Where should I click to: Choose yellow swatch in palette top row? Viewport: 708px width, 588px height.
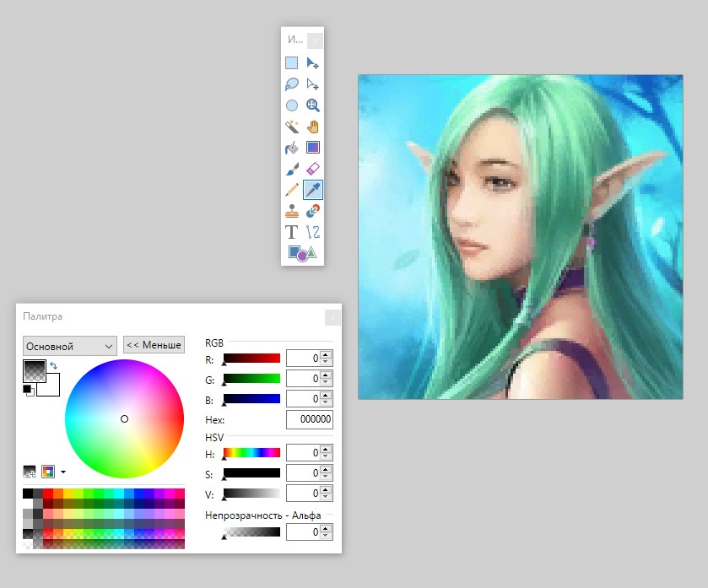coord(68,494)
